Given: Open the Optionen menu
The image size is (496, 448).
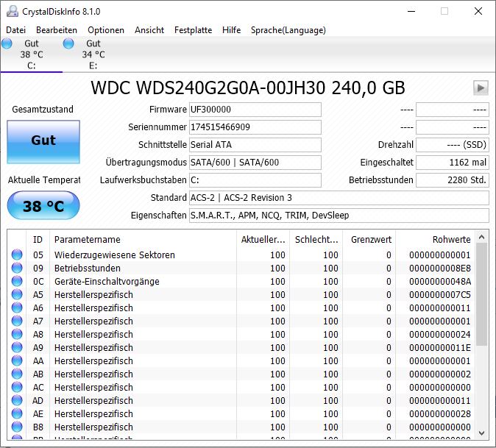Looking at the screenshot, I should 106,30.
